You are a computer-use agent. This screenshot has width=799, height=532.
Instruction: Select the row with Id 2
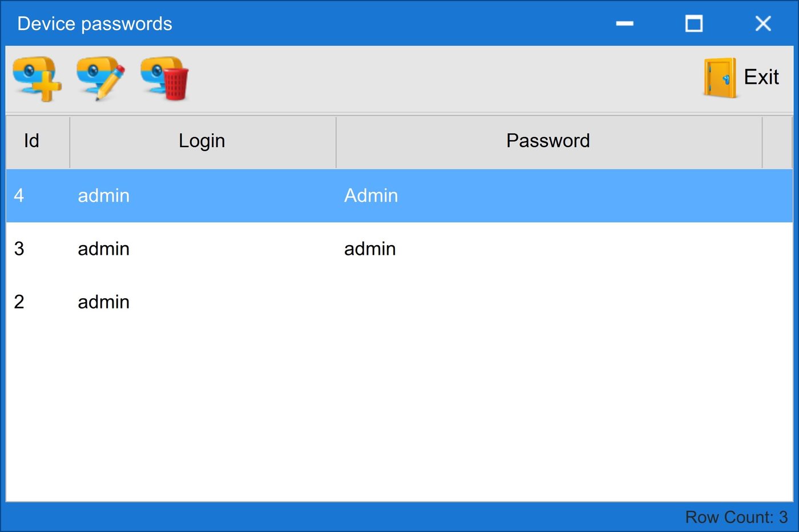click(228, 302)
